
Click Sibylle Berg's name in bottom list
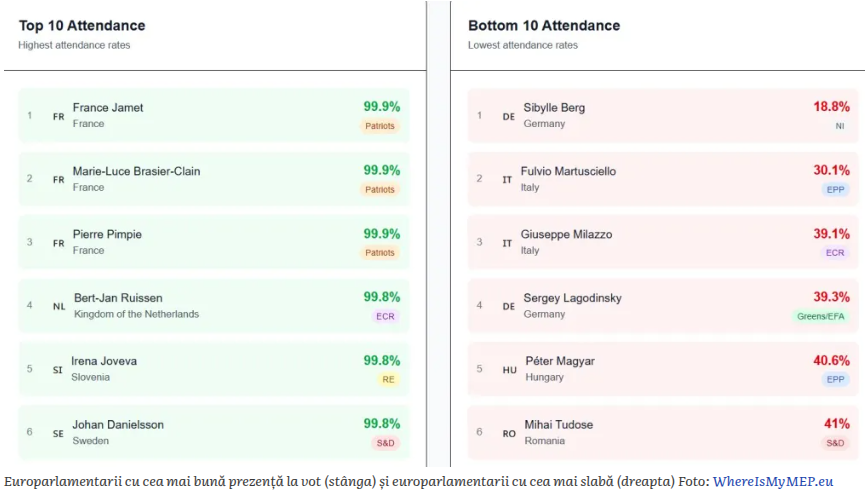[554, 108]
